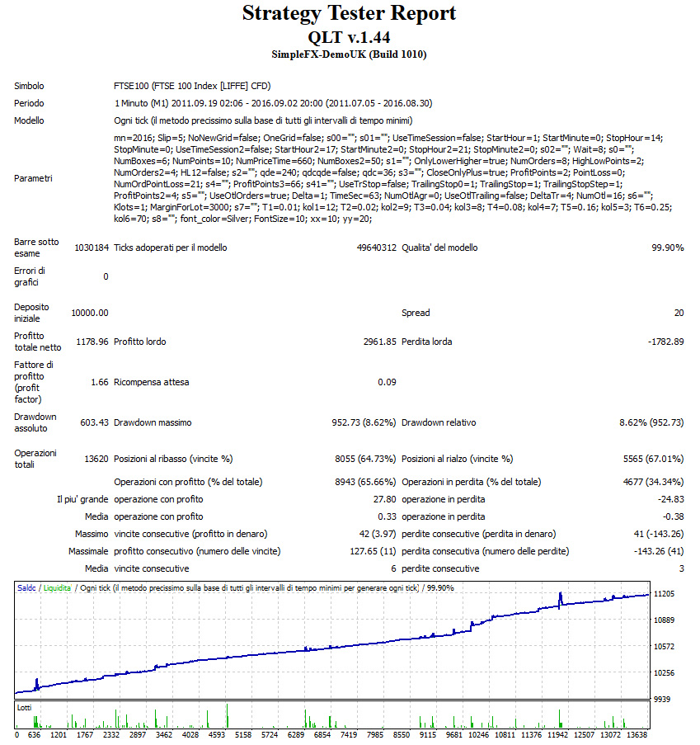
Task: Select max consecutive profit 127.65 (11)
Action: [373, 551]
